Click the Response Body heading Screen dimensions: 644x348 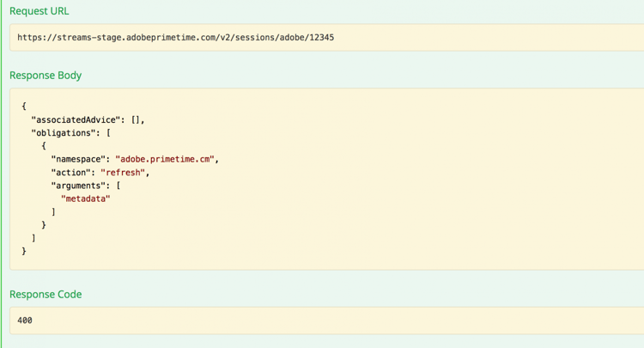[x=46, y=76]
